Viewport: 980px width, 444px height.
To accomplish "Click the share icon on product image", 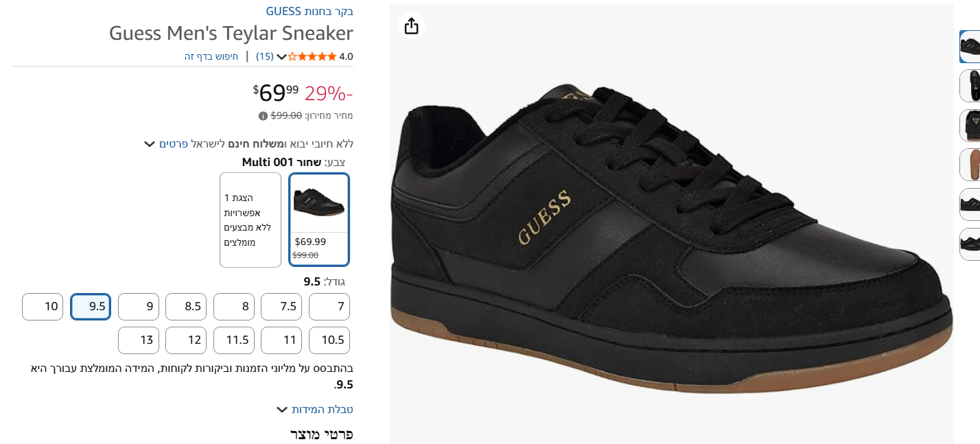I will (411, 26).
